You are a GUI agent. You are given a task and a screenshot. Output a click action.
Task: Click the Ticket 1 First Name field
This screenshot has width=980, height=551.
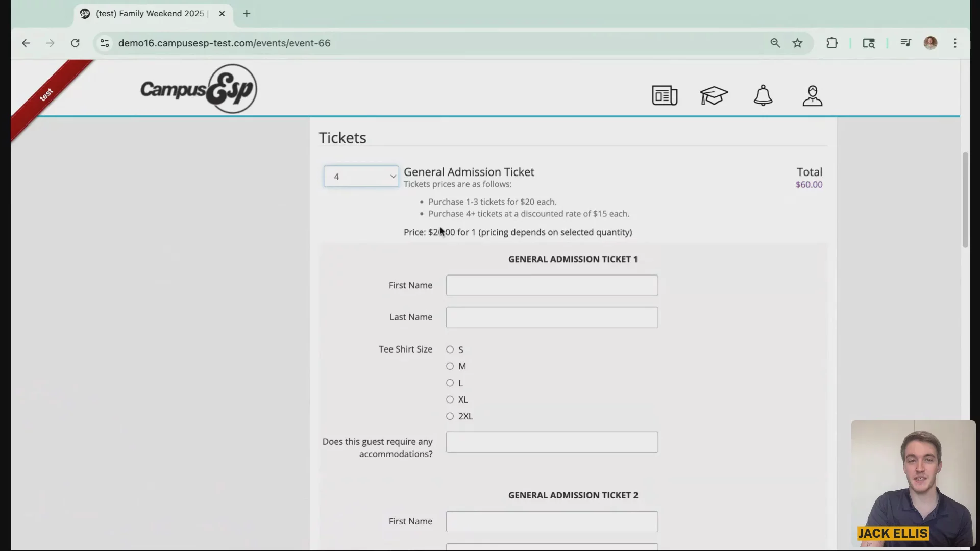[x=551, y=285]
